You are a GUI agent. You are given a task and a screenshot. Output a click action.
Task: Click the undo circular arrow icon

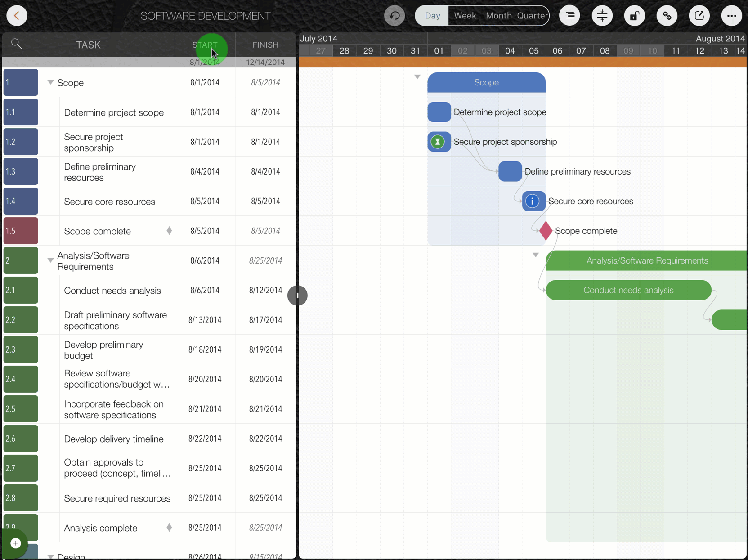394,16
